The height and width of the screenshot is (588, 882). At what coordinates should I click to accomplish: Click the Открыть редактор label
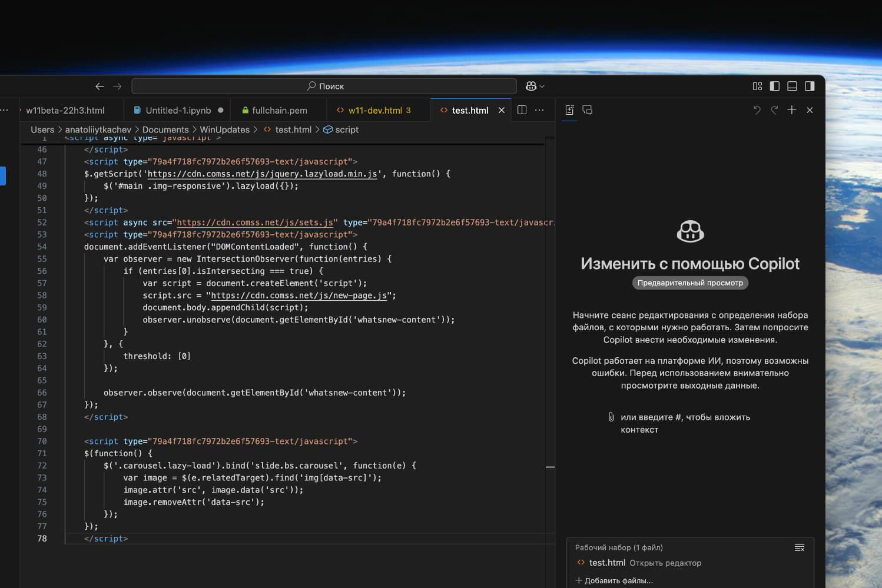pyautogui.click(x=665, y=563)
